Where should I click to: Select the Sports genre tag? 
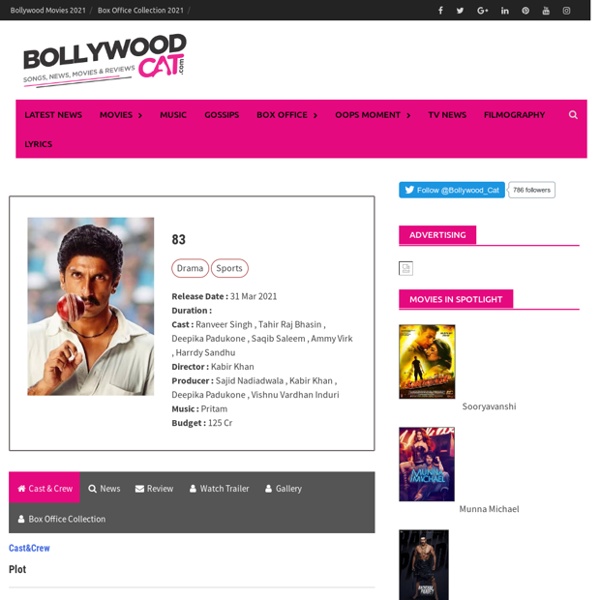[229, 268]
